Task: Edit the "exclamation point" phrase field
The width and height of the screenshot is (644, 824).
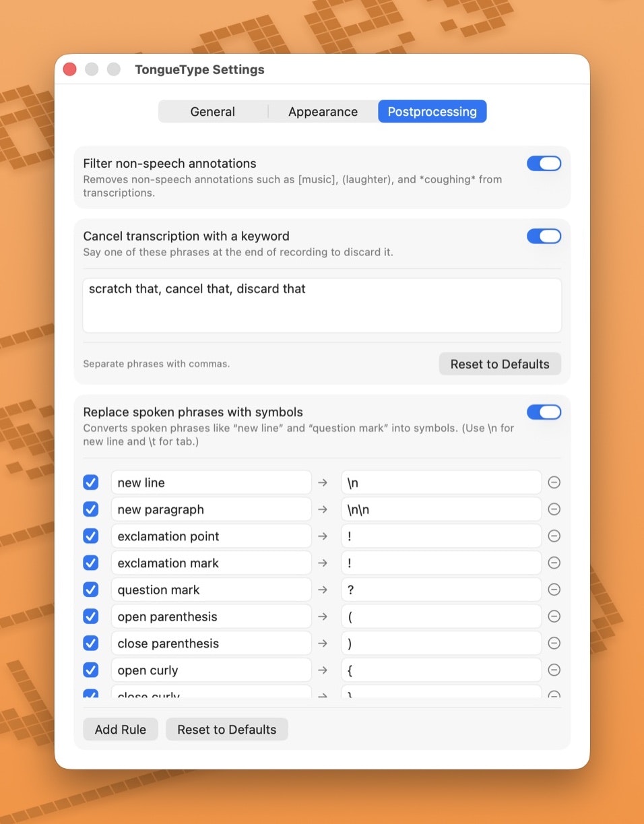Action: (x=211, y=536)
